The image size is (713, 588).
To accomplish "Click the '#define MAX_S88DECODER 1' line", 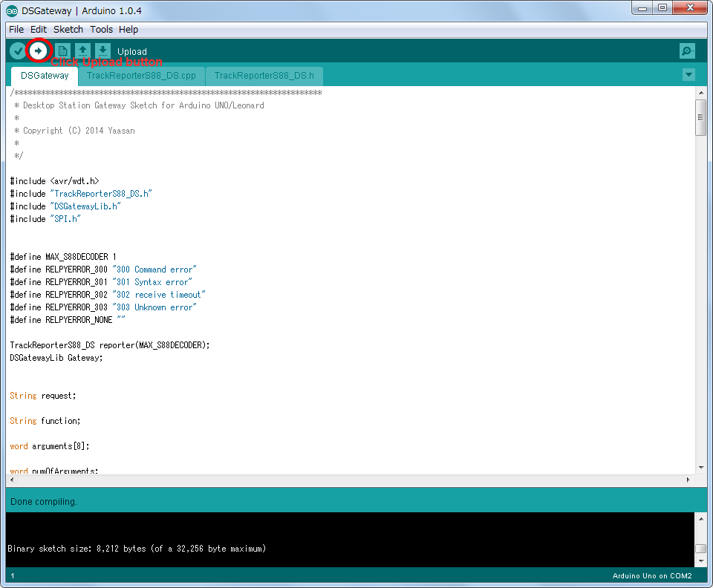I will point(63,257).
